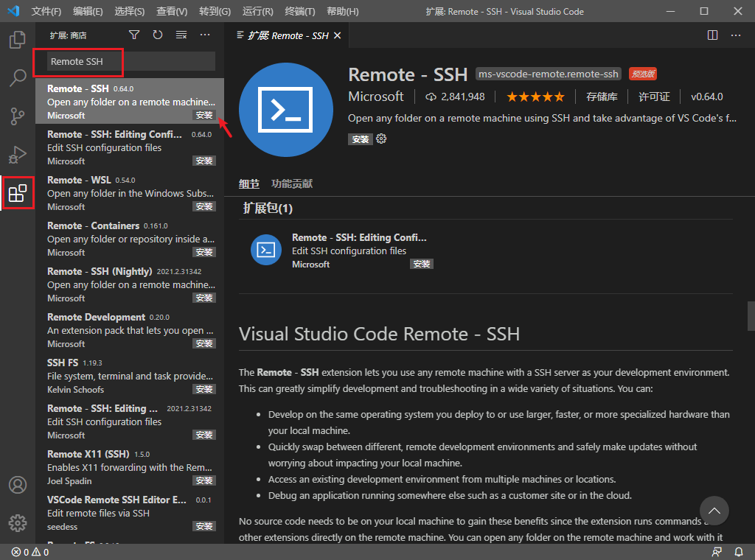Image resolution: width=755 pixels, height=560 pixels.
Task: Switch to the 功能贡献 tab
Action: click(292, 183)
